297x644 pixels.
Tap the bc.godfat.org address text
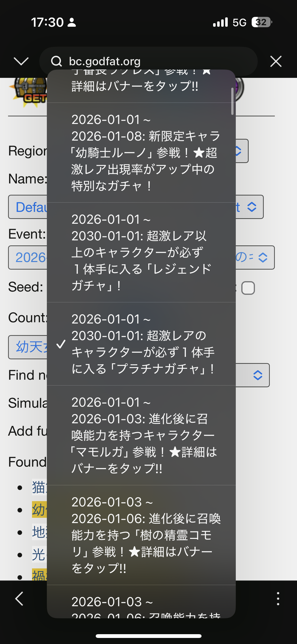tap(105, 61)
